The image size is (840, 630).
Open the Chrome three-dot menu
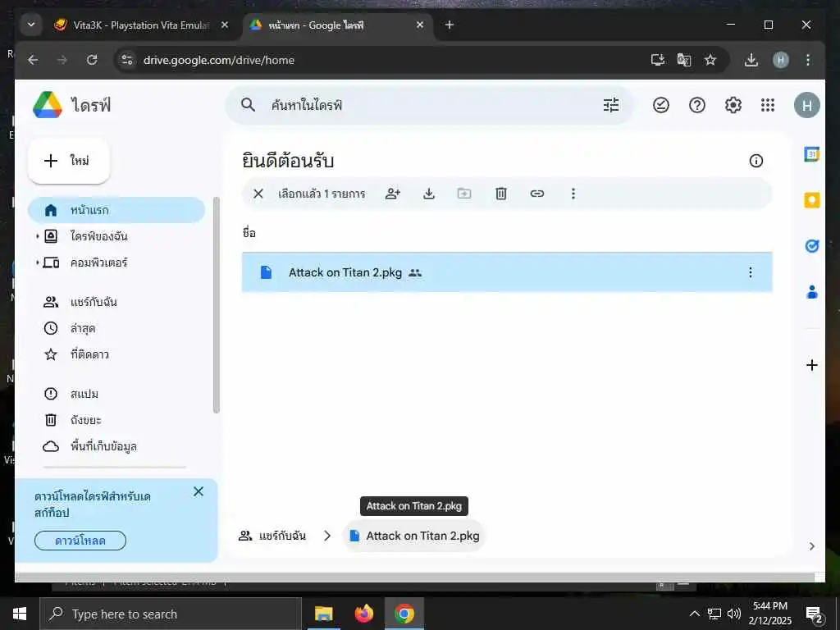[x=808, y=60]
